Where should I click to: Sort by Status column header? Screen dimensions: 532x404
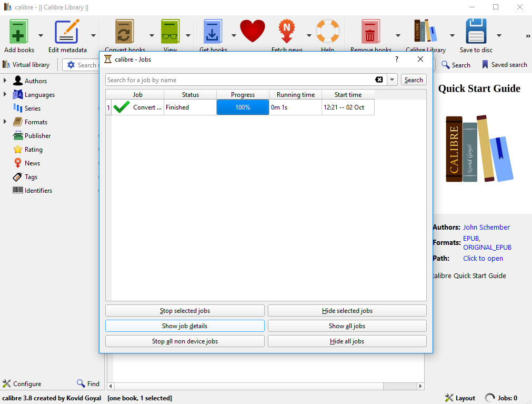[190, 94]
